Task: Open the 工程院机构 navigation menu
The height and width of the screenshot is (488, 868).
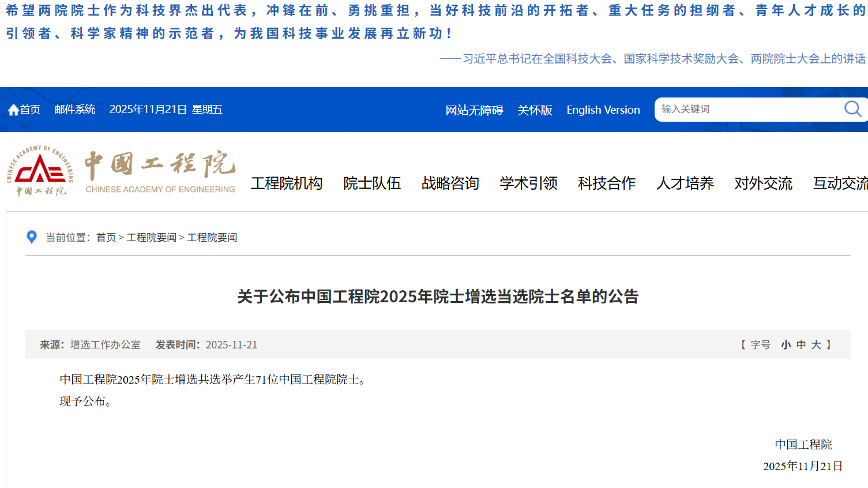Action: coord(287,183)
